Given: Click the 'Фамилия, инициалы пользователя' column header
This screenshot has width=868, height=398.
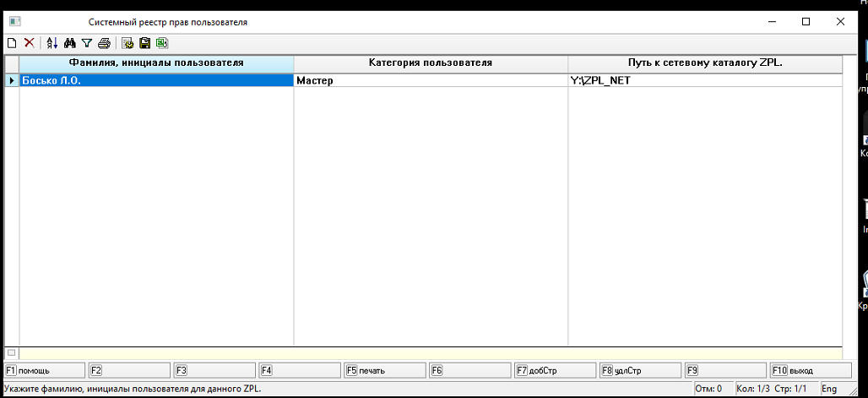Looking at the screenshot, I should click(x=156, y=63).
